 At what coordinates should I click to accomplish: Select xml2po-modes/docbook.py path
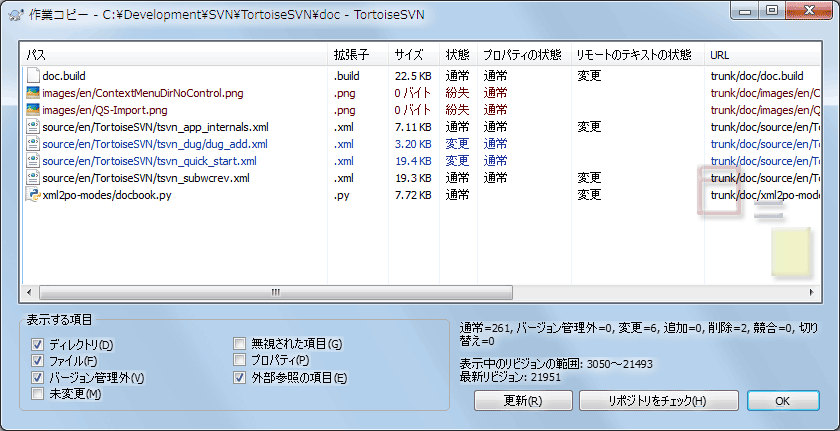tap(107, 195)
